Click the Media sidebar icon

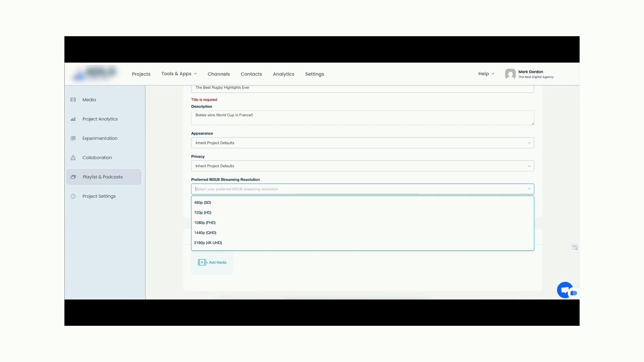click(73, 100)
